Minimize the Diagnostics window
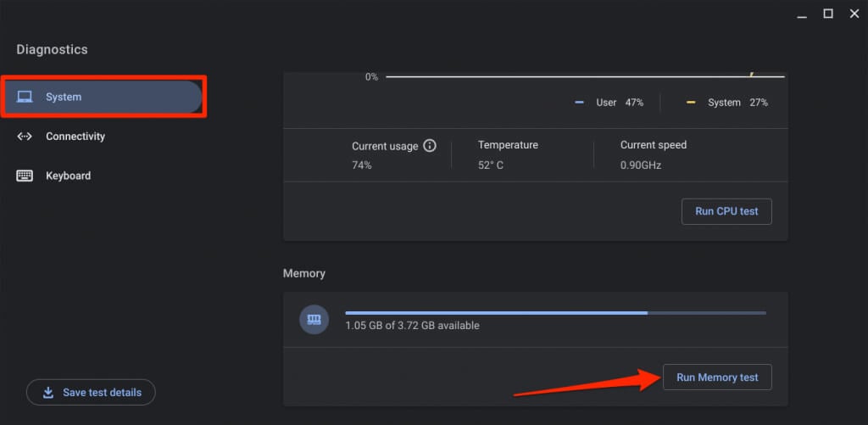The image size is (868, 425). click(x=803, y=14)
